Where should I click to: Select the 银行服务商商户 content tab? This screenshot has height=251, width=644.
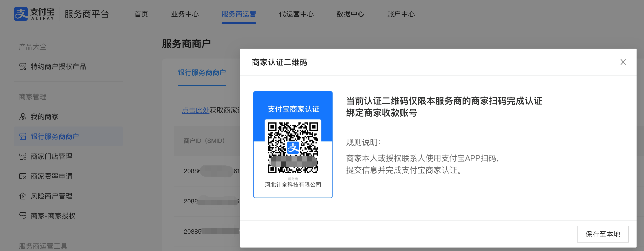click(202, 73)
